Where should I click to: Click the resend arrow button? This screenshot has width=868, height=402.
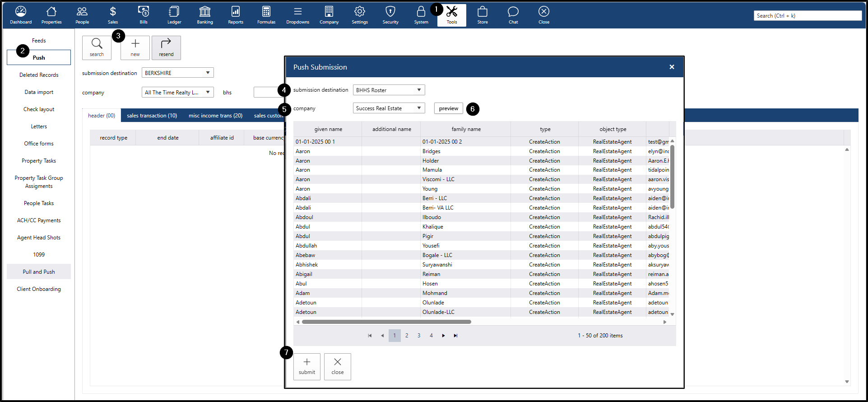(x=166, y=47)
